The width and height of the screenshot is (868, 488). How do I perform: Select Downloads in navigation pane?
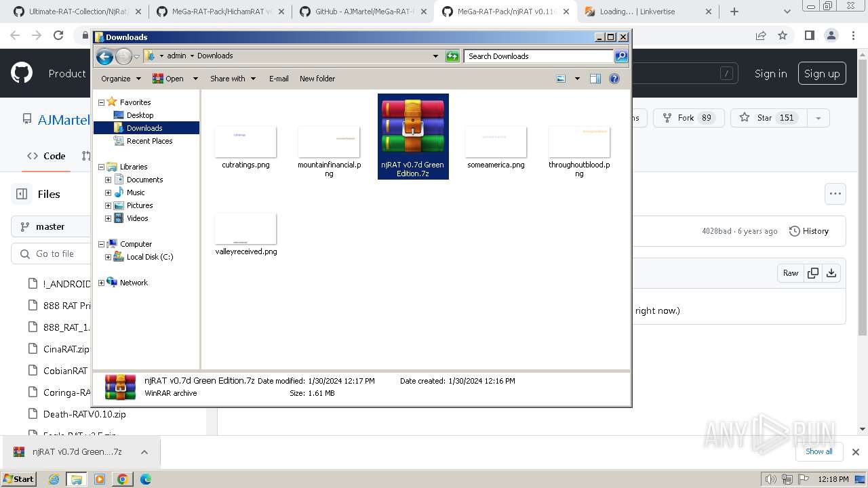coord(144,128)
